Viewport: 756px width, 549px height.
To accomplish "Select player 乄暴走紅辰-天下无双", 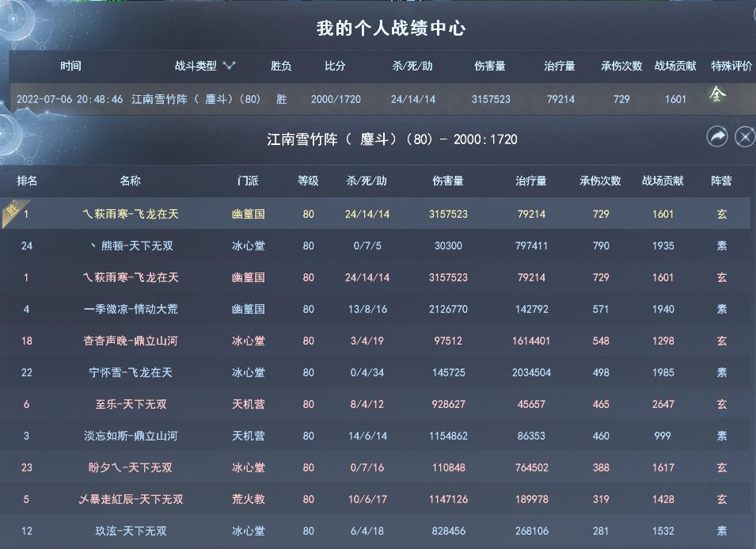I will (131, 499).
